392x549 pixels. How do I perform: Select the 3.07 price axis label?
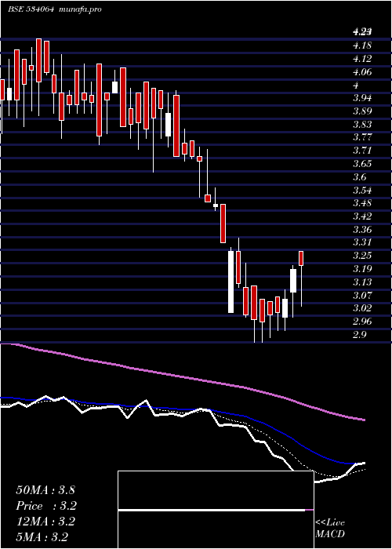[362, 296]
